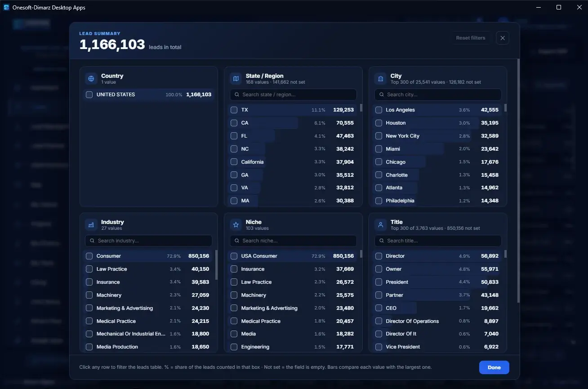Click the Title list scrollbar
The image size is (588, 389).
click(x=505, y=254)
